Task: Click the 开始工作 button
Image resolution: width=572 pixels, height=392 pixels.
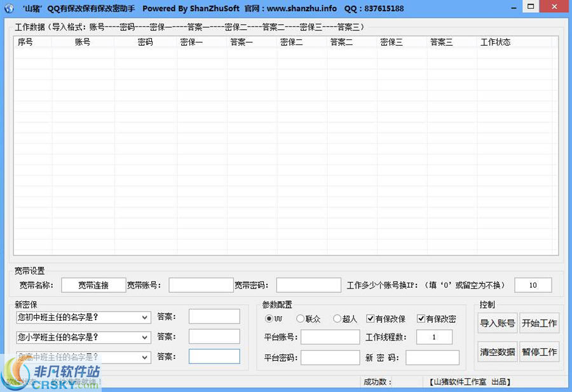Action: point(540,323)
